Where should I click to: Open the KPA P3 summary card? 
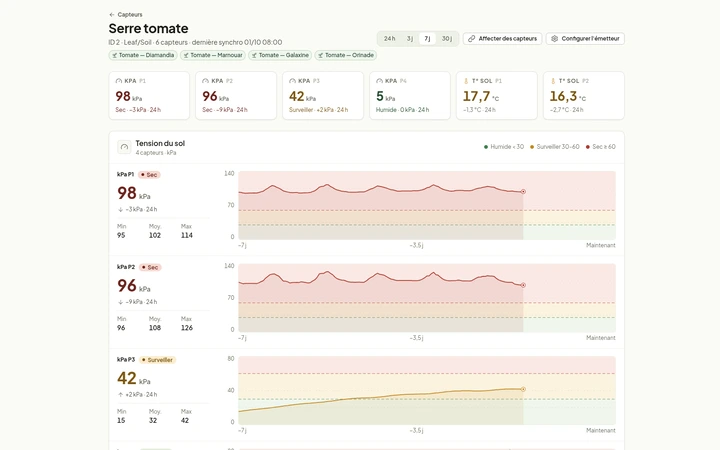click(x=323, y=96)
